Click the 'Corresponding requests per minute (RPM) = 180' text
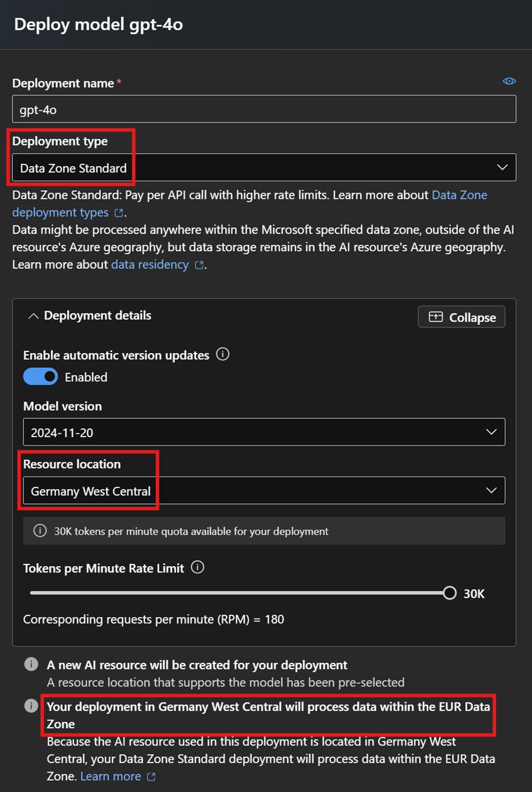Screen dimensions: 532x792 pyautogui.click(x=154, y=620)
